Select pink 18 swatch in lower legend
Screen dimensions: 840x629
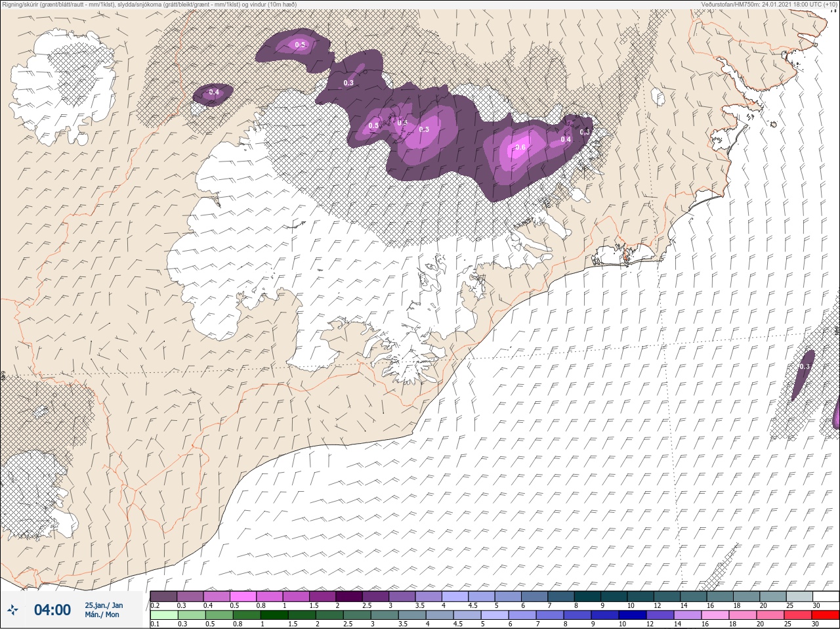(743, 615)
